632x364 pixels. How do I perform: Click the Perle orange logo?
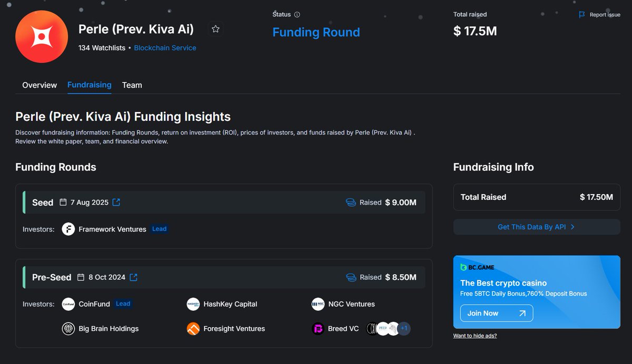42,37
